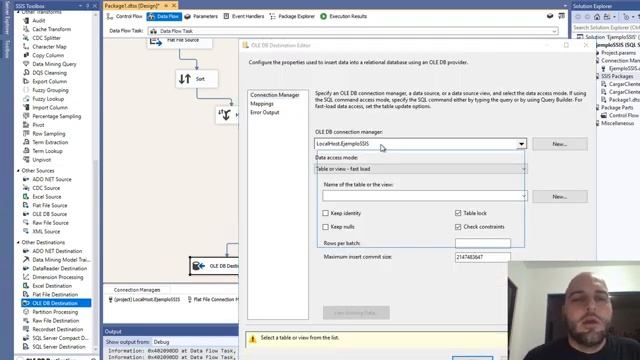Select the Fuzzy Grouping icon

tap(26, 90)
